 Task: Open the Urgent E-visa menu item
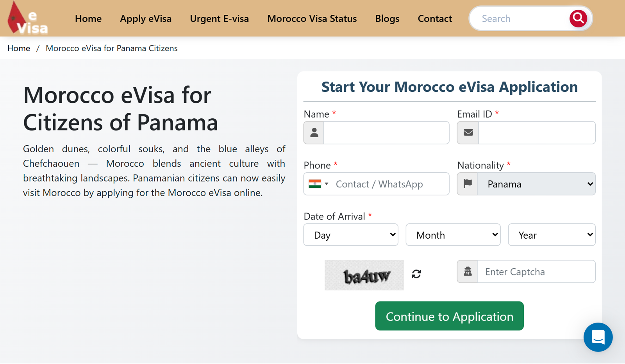[219, 19]
